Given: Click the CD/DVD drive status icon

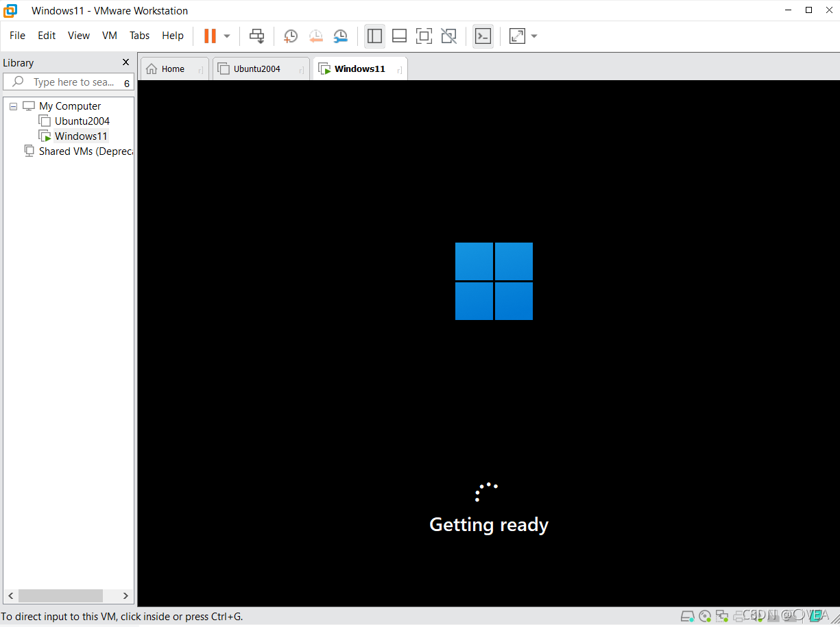Looking at the screenshot, I should click(705, 616).
